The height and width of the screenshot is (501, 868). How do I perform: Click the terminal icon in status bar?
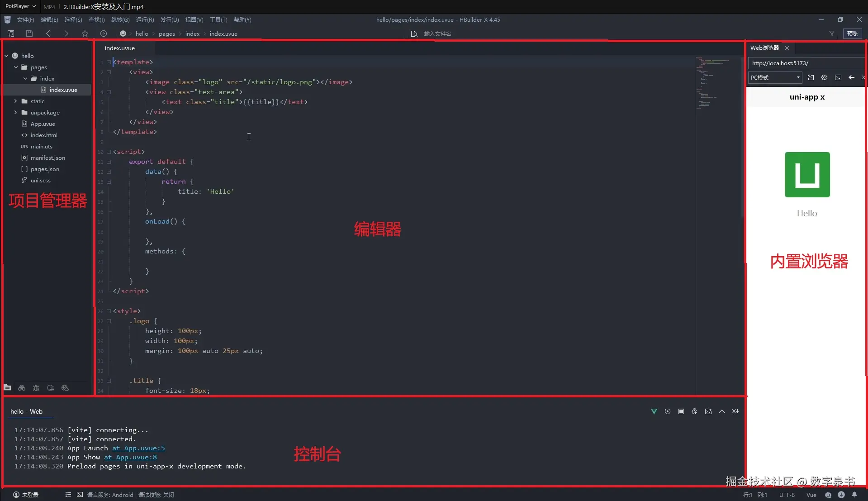pos(80,495)
